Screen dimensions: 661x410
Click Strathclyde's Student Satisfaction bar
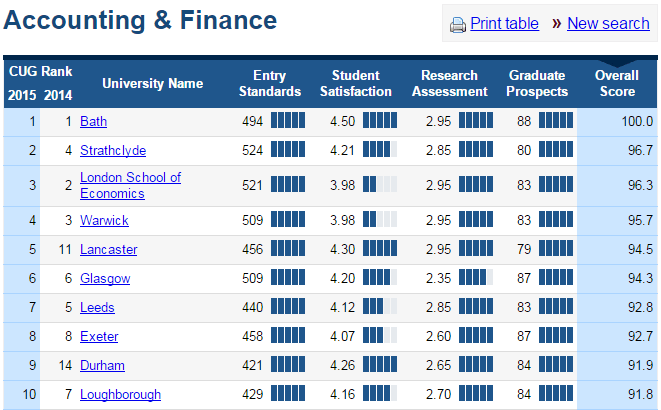(x=380, y=149)
